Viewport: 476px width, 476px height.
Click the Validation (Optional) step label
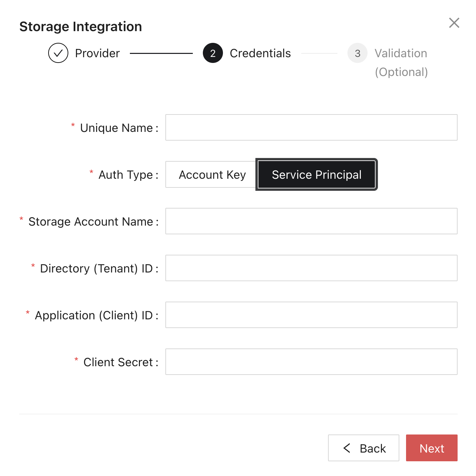(x=401, y=63)
